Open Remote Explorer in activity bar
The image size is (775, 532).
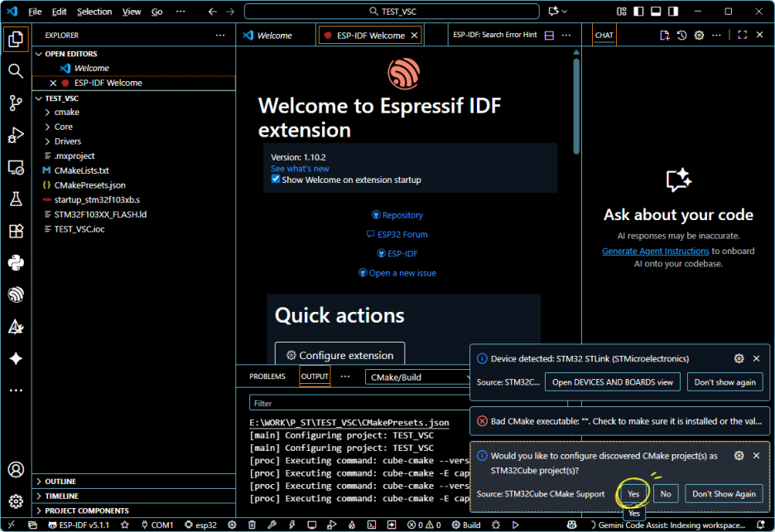(16, 167)
